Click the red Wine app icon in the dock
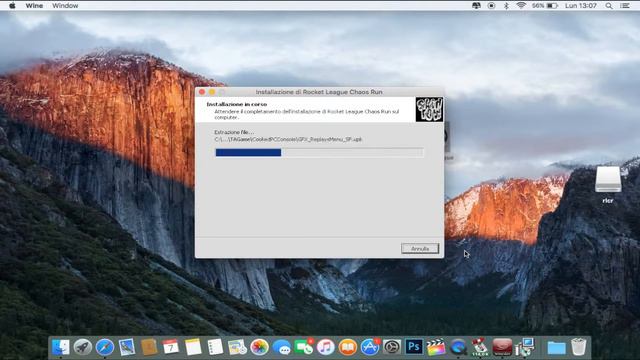 coord(502,347)
